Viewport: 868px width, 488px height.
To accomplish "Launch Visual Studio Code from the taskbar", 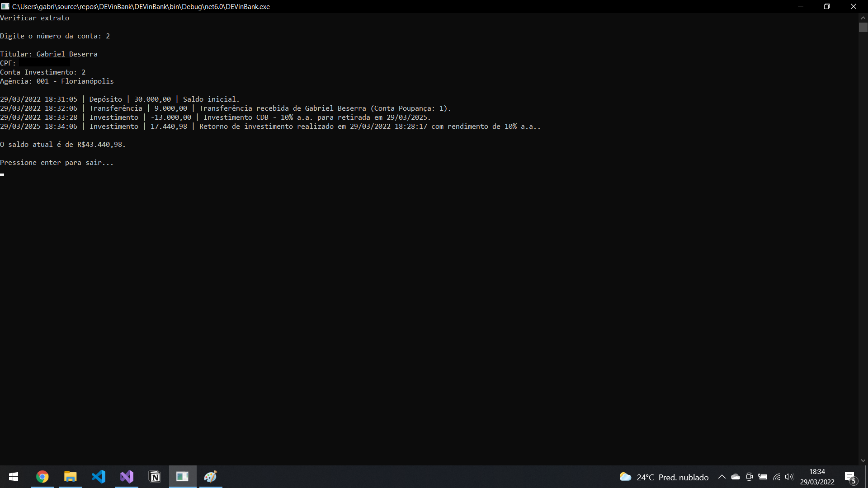I will 99,477.
